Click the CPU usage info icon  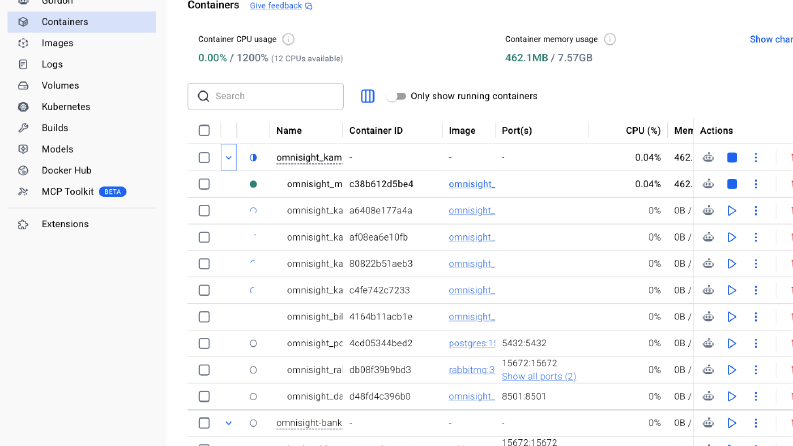click(288, 39)
